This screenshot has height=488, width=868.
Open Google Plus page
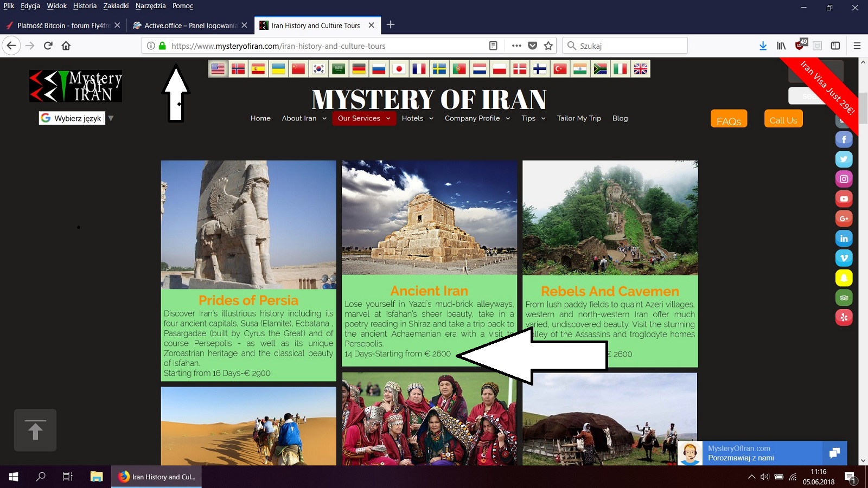(844, 219)
